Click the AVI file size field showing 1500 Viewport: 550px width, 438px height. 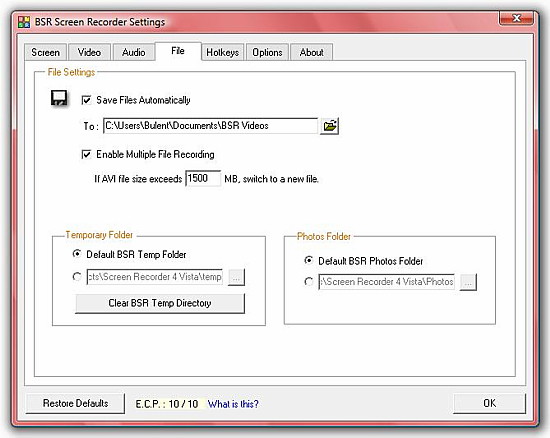pos(203,178)
